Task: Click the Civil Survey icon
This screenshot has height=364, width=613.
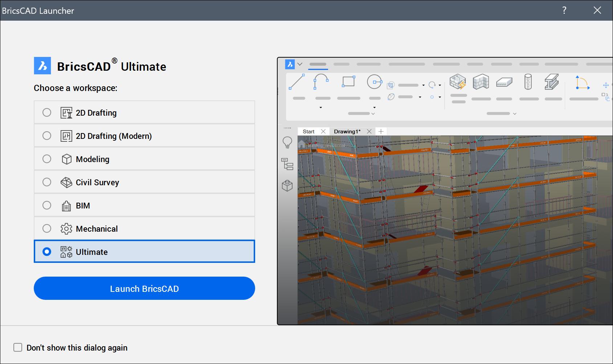Action: click(x=66, y=182)
